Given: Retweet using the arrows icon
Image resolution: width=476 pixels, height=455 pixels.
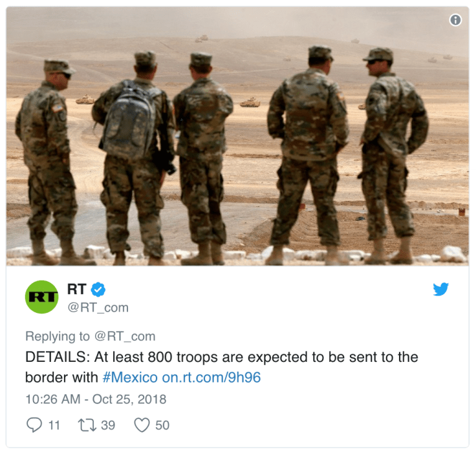Looking at the screenshot, I should pos(87,425).
